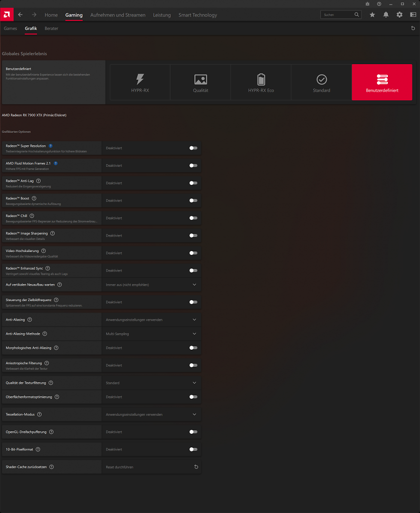Select the HYPR-RX Eco profile

click(x=261, y=82)
